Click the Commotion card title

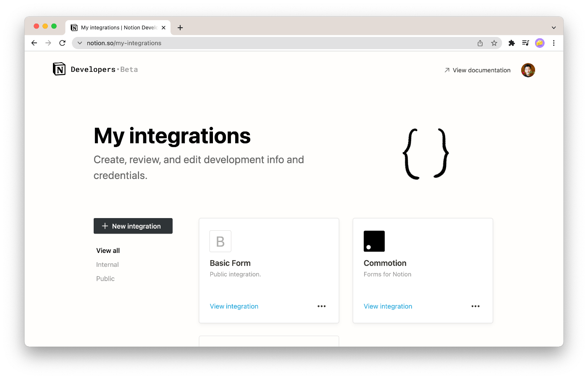(x=385, y=263)
